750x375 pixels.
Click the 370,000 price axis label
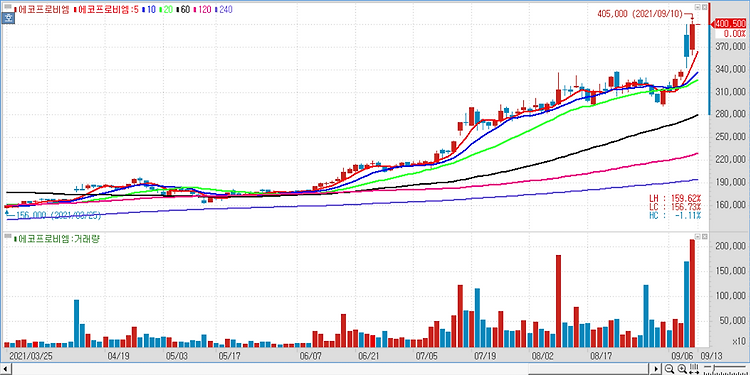(x=731, y=46)
